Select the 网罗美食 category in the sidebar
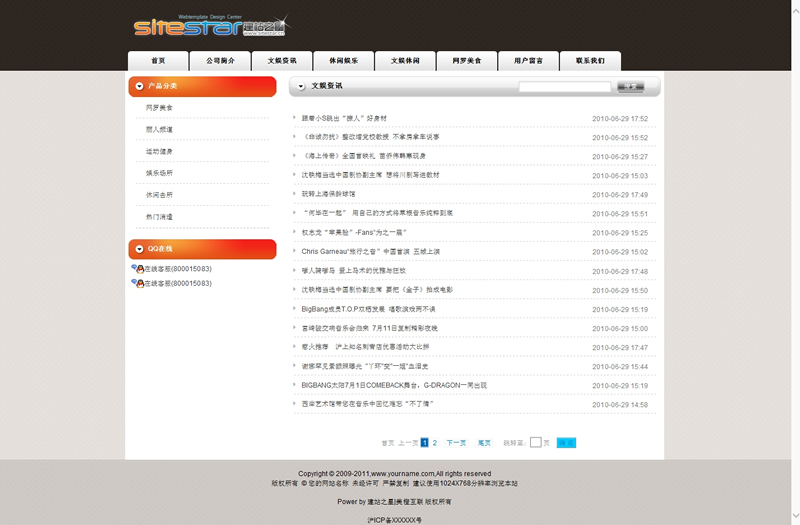The height and width of the screenshot is (525, 800). click(x=159, y=108)
